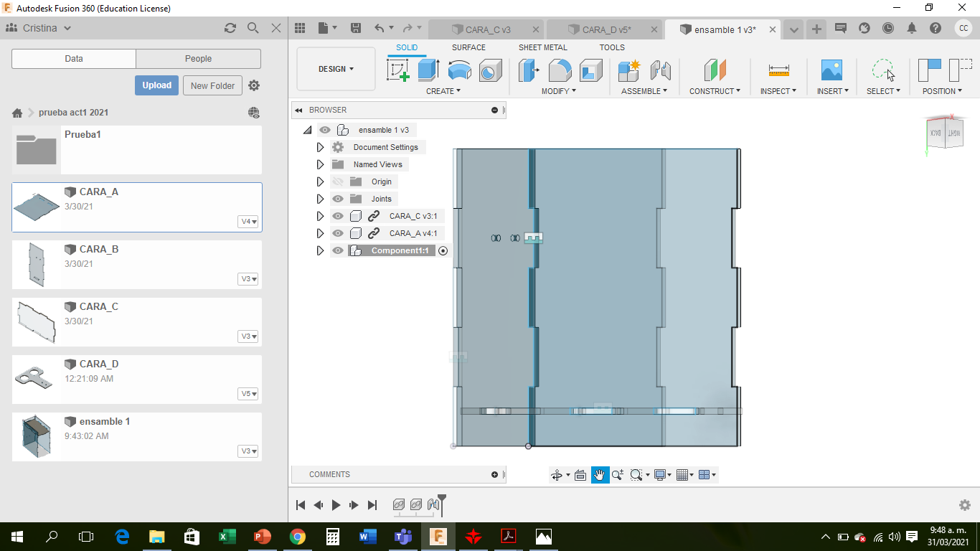
Task: Select the Joint tool
Action: point(660,70)
